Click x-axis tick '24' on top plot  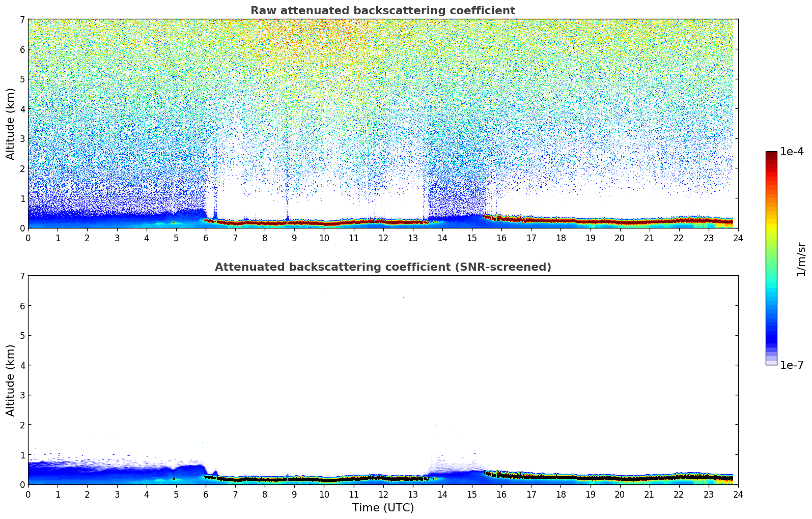pos(738,238)
